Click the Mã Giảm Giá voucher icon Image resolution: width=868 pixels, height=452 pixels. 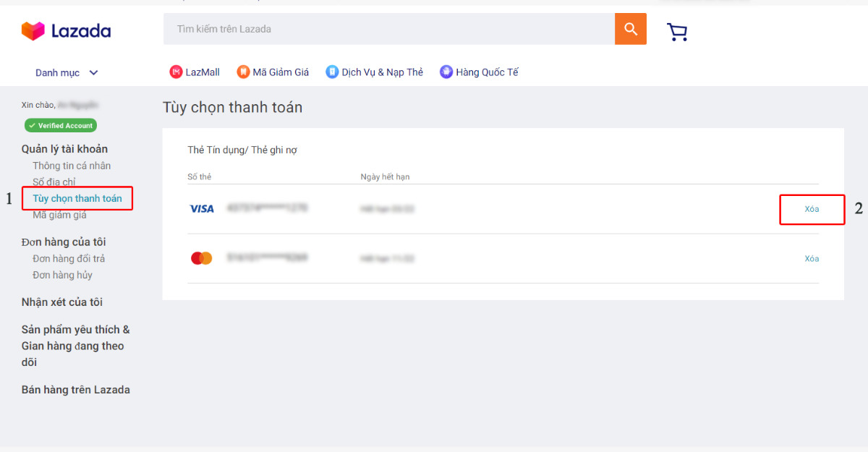coord(243,72)
